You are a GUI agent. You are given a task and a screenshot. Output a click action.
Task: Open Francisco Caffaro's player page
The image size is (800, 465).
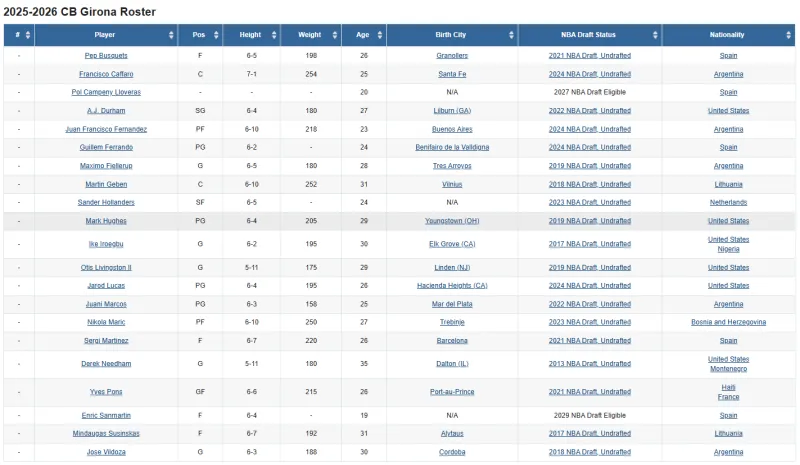[106, 74]
